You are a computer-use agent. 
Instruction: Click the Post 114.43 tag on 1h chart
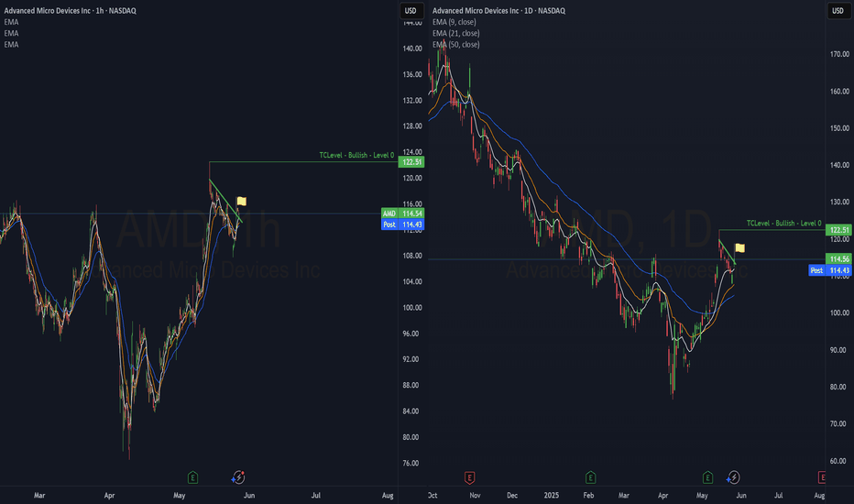pyautogui.click(x=402, y=225)
